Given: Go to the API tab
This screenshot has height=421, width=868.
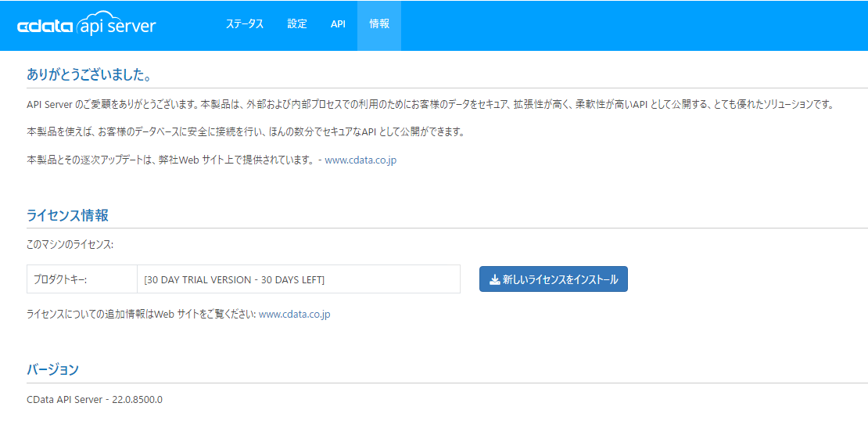Looking at the screenshot, I should click(339, 24).
